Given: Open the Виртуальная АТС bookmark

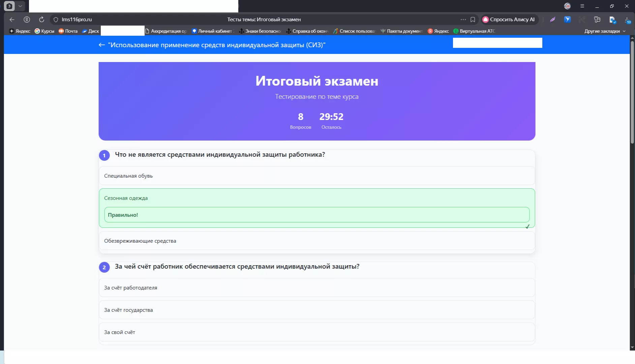Looking at the screenshot, I should click(475, 31).
